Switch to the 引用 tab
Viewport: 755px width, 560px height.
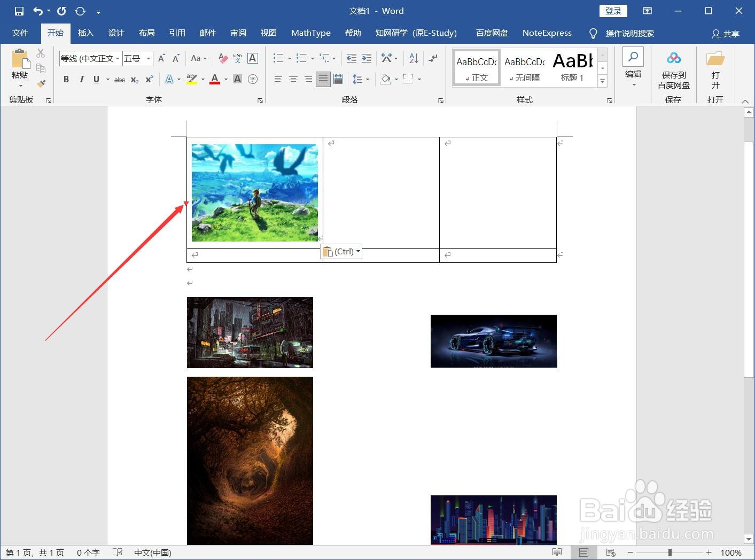[177, 33]
